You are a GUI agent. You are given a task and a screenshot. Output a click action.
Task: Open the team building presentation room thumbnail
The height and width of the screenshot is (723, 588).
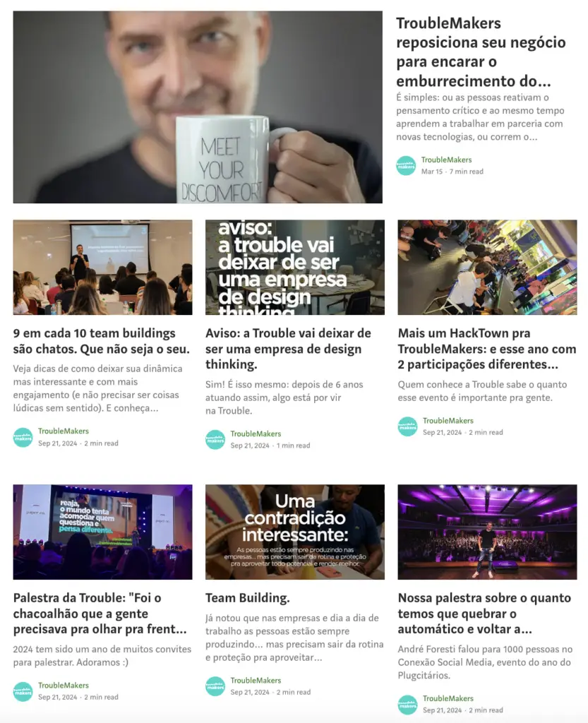(103, 268)
